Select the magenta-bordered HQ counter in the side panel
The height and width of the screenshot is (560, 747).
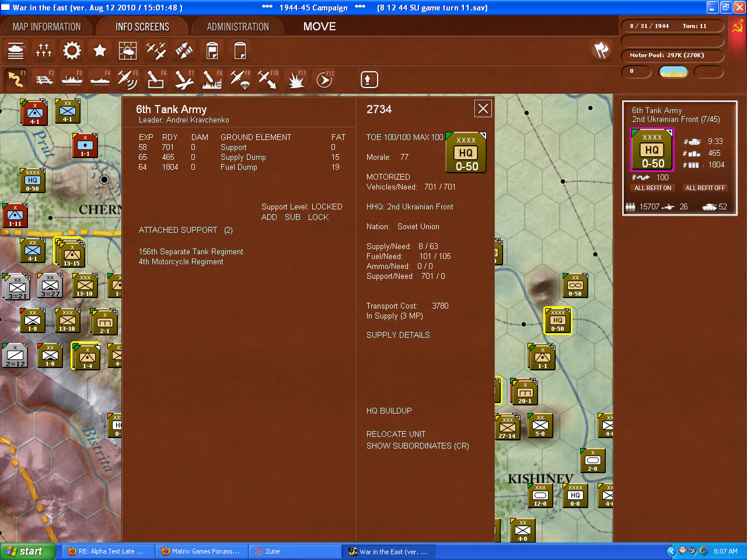click(x=652, y=150)
